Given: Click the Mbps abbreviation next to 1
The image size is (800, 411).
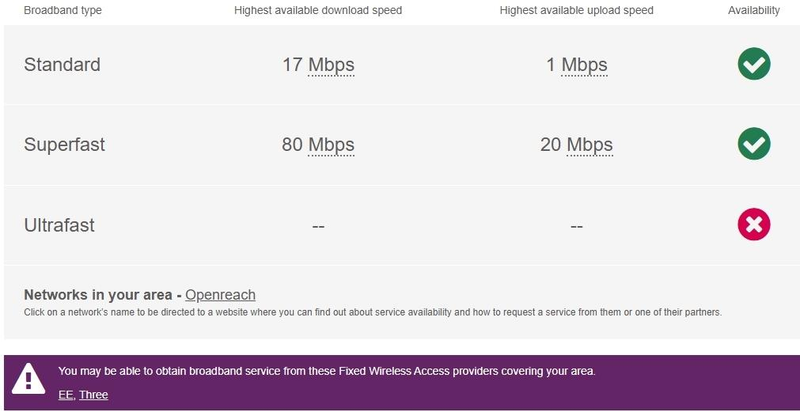Looking at the screenshot, I should pyautogui.click(x=584, y=65).
